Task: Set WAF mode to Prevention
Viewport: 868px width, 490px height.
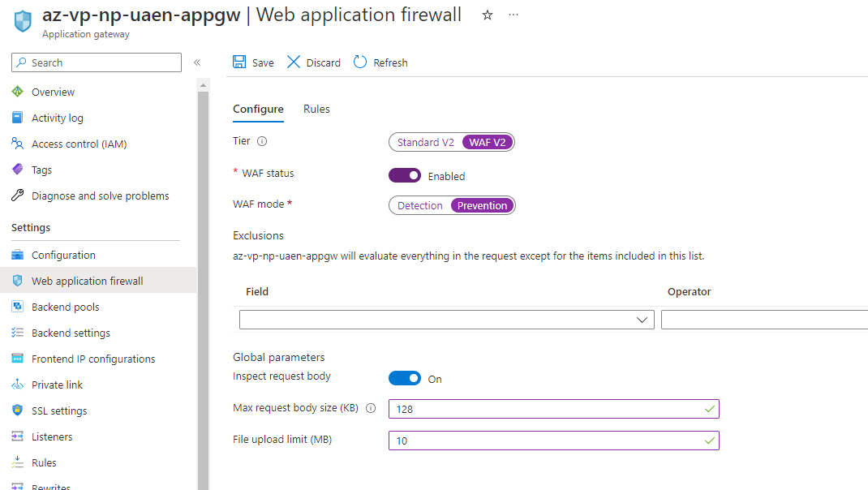Action: point(482,205)
